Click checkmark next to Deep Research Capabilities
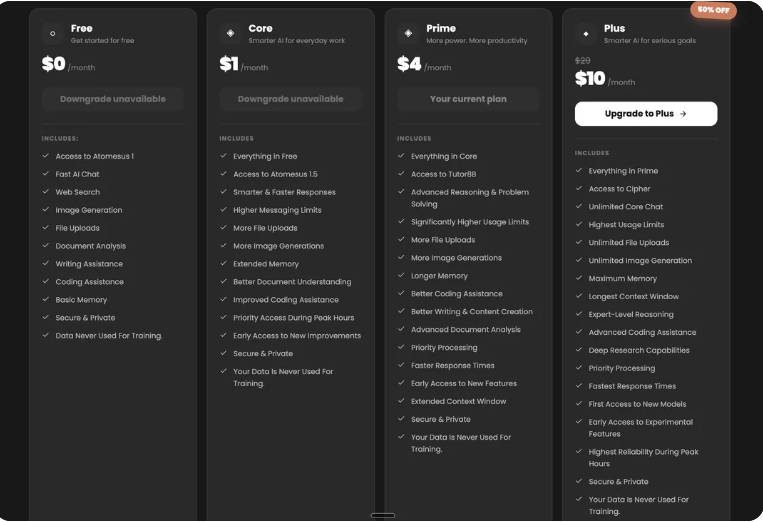 tap(579, 350)
